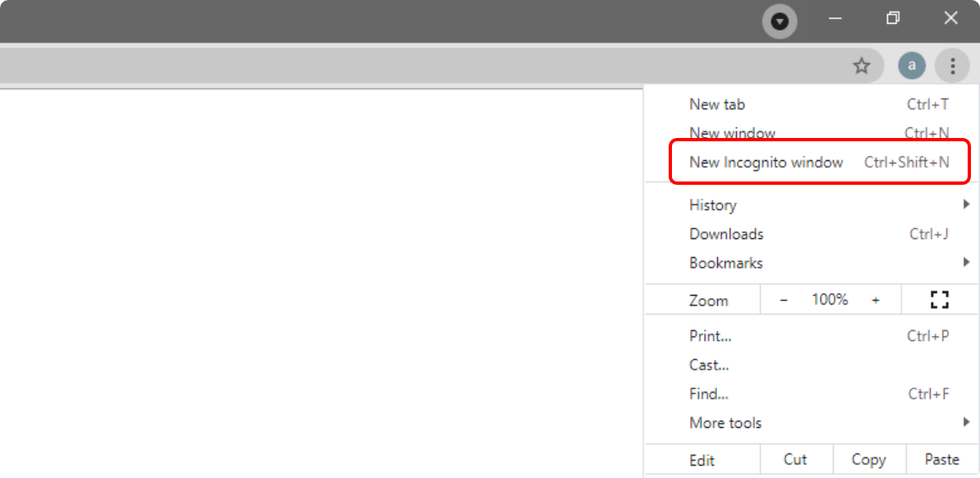
Task: Click the Cast... menu item
Action: click(709, 365)
